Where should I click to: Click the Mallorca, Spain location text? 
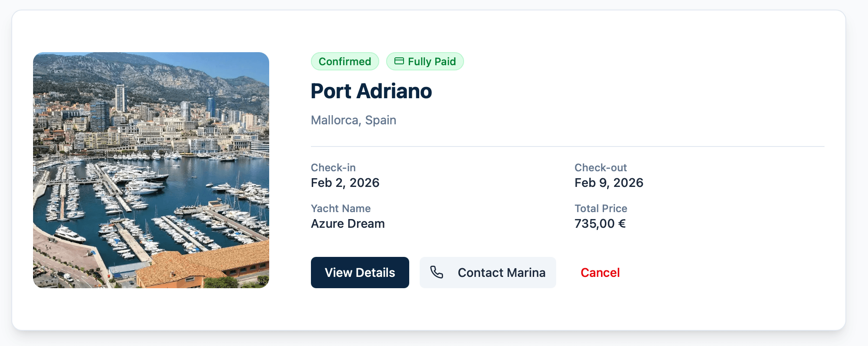[x=353, y=120]
